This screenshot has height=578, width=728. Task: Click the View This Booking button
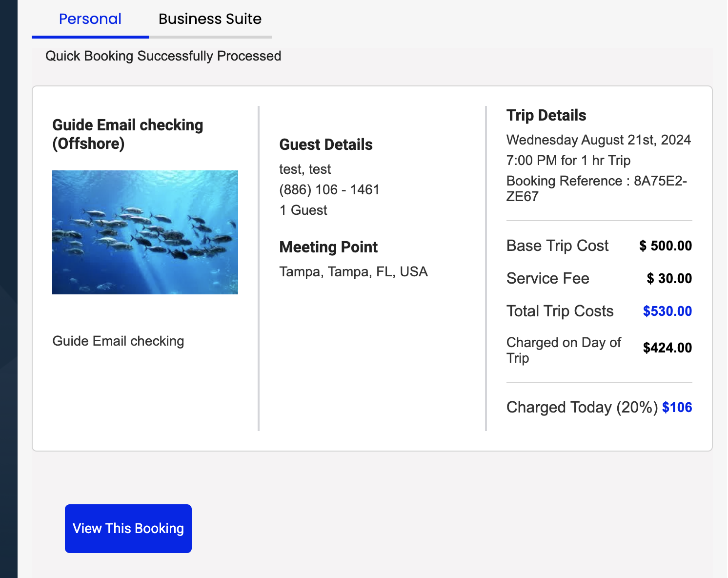point(128,528)
